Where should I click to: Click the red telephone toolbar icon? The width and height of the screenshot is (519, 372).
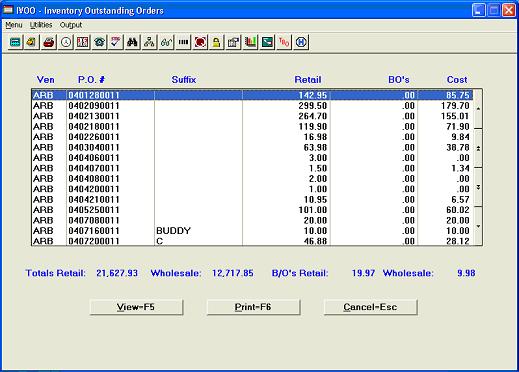click(x=49, y=42)
